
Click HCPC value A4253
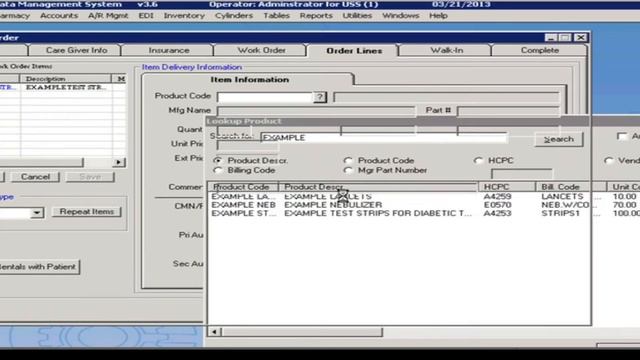pos(497,213)
